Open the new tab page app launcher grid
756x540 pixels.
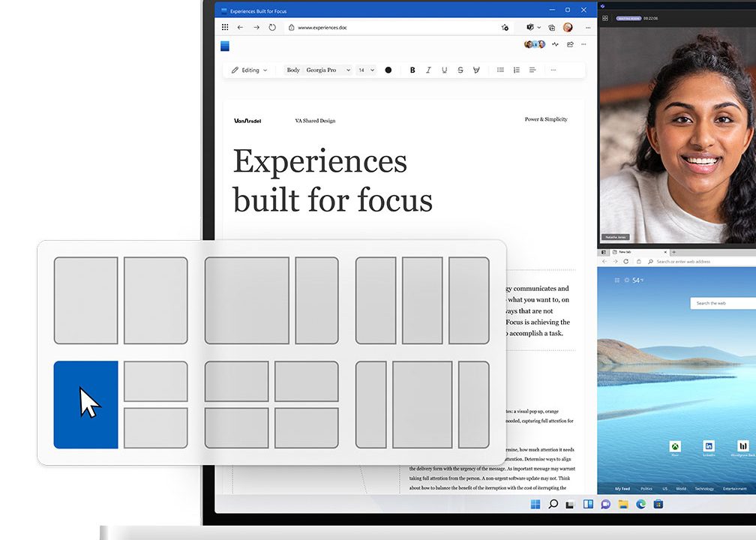point(616,280)
